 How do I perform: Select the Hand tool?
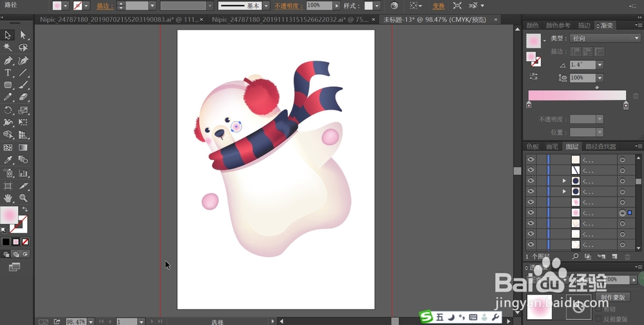8,199
